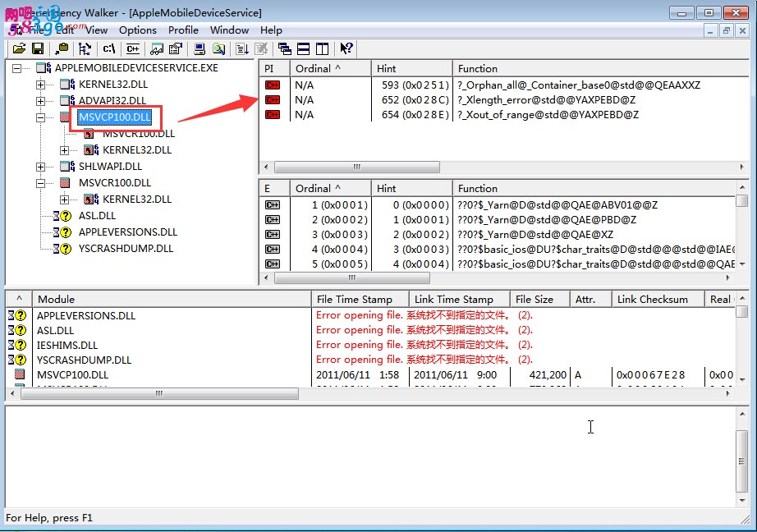Select APPLEVERSIONS.DLL in the dependency tree
757x532 pixels.
128,232
